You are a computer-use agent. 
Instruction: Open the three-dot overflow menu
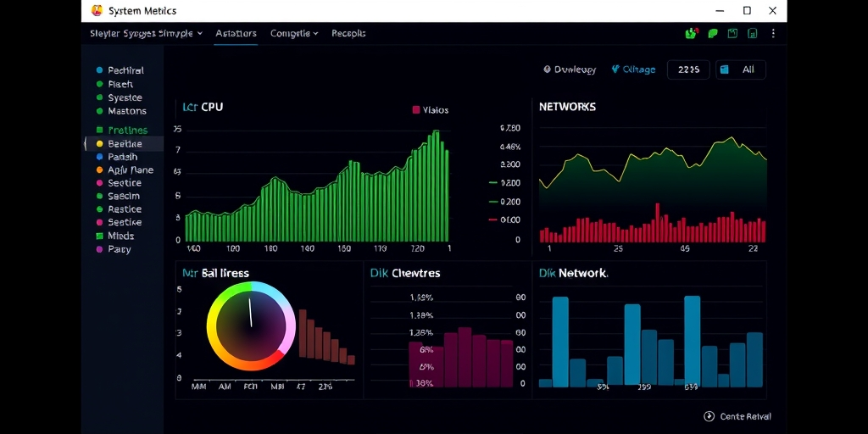click(x=773, y=33)
